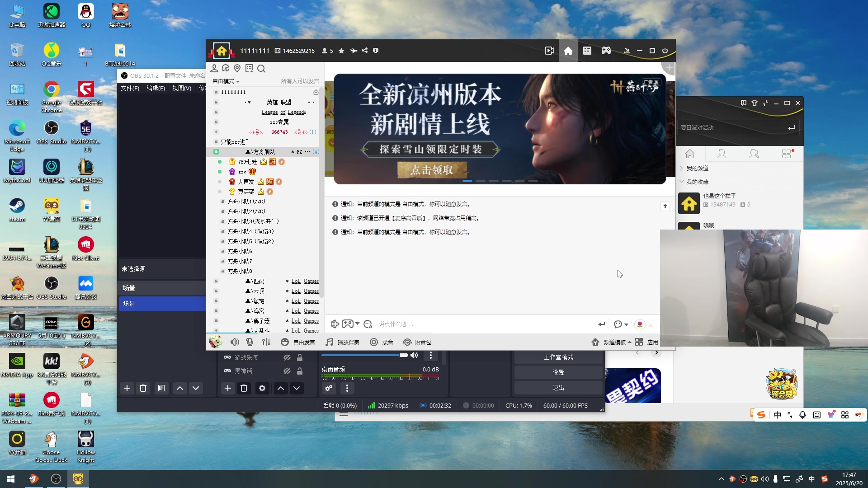This screenshot has width=868, height=488.
Task: Expand the 自由模式 channel mode dropdown
Action: pyautogui.click(x=226, y=81)
